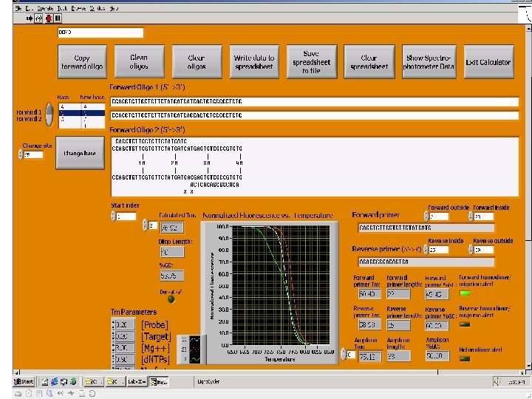Click the Windows Start button
Viewport: 532px width, 399px height.
point(24,381)
